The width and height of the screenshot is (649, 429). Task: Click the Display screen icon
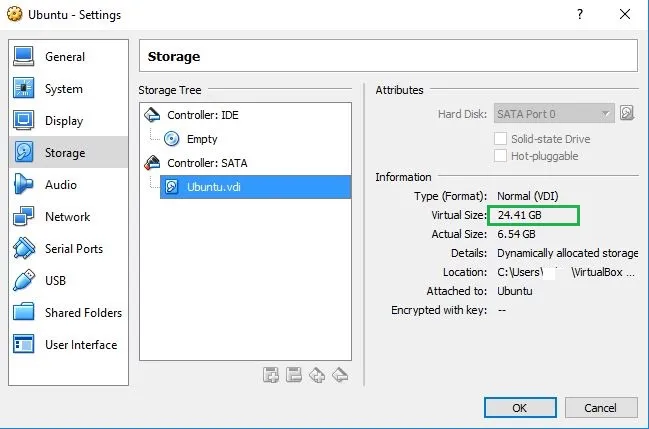[24, 120]
